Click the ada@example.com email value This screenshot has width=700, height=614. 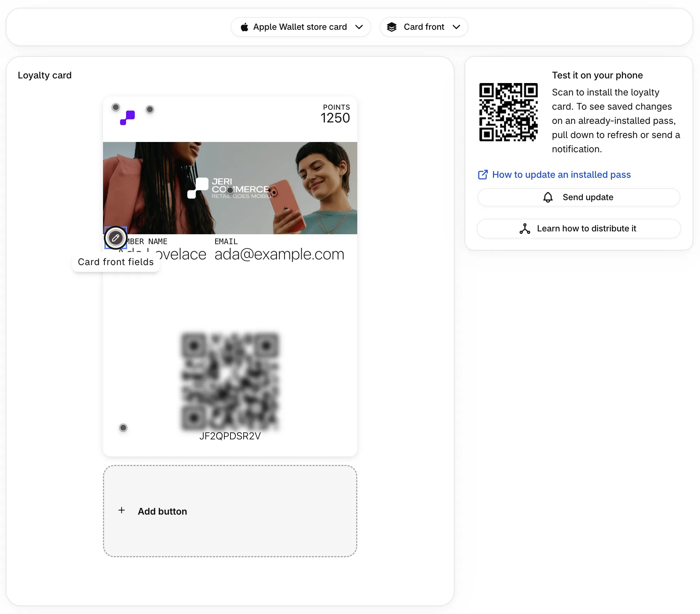pos(280,254)
